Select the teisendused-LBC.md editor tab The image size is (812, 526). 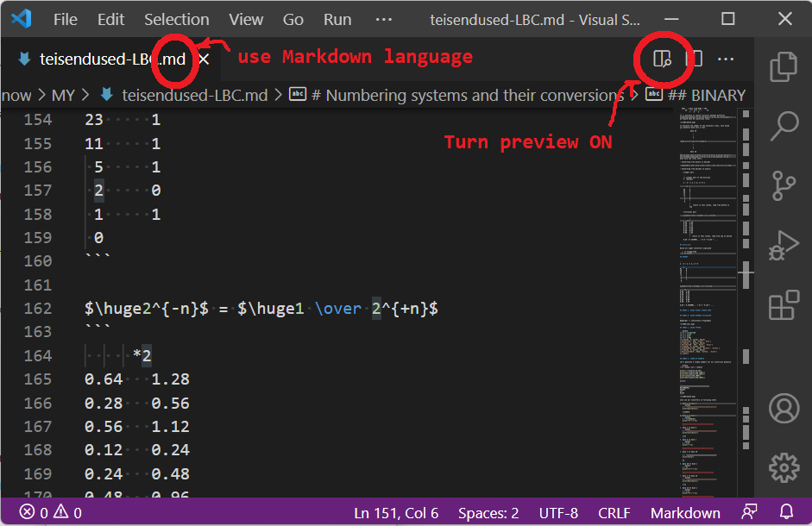(112, 59)
